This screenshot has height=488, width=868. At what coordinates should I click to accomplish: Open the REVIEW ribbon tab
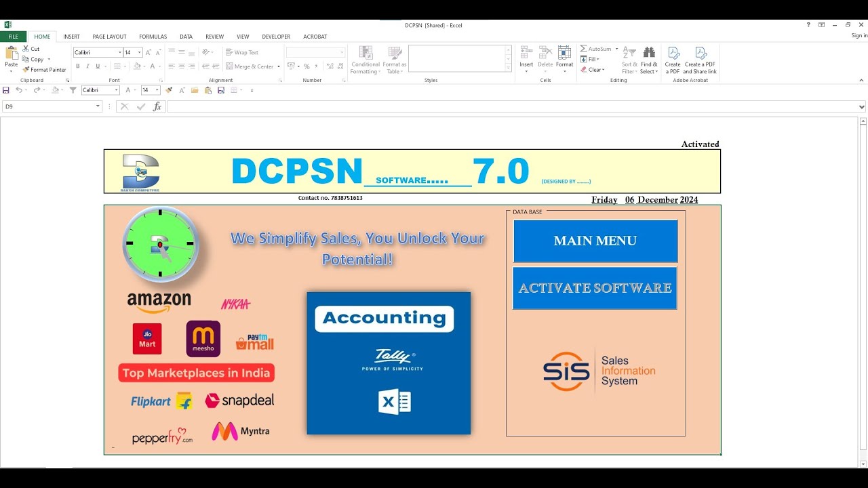point(214,37)
